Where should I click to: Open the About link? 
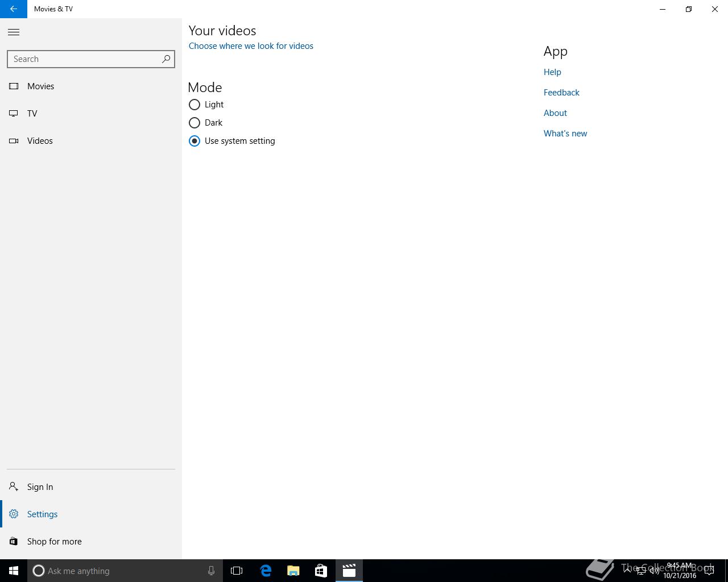pyautogui.click(x=555, y=113)
